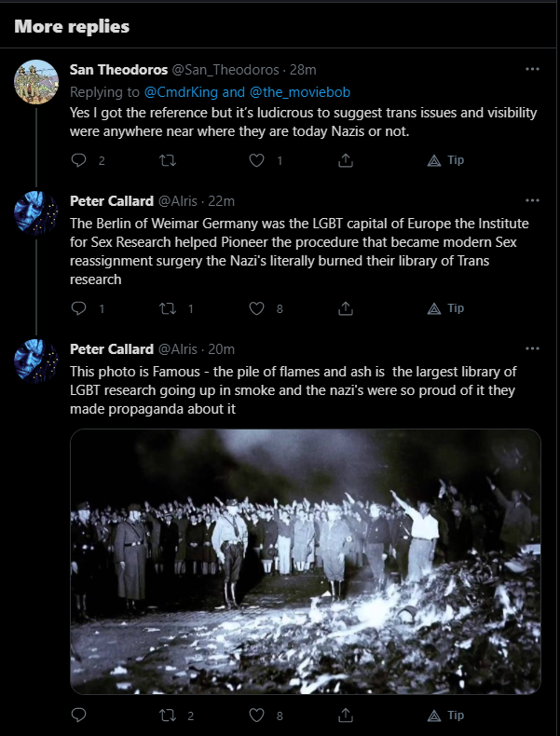Like the Weimar Germany tweet
This screenshot has width=560, height=736.
coord(256,308)
